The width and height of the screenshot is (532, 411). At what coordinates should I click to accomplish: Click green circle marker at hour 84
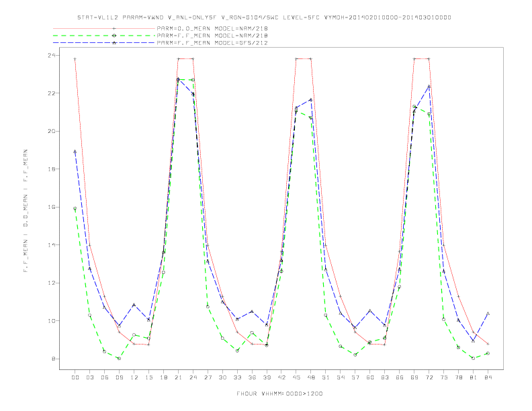pos(488,353)
